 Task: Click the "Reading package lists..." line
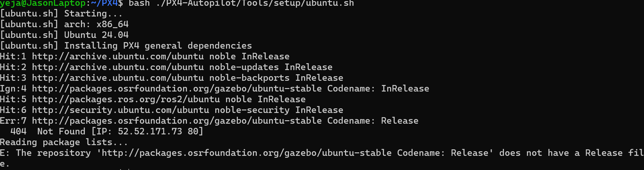[64, 142]
